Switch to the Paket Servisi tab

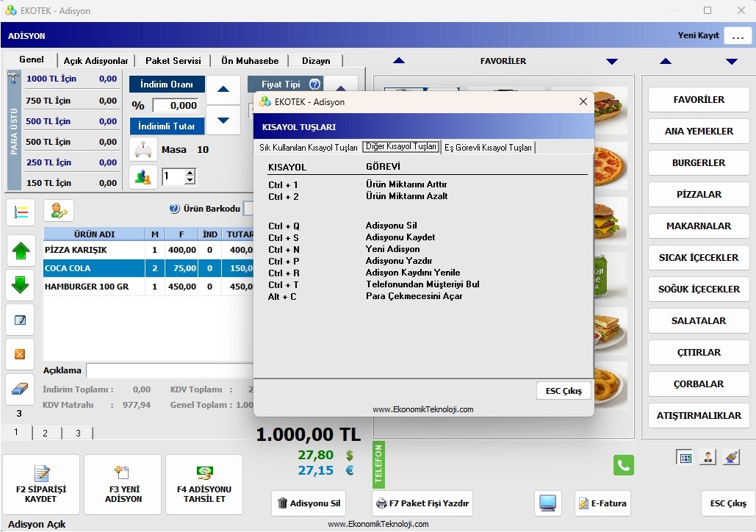click(x=173, y=61)
